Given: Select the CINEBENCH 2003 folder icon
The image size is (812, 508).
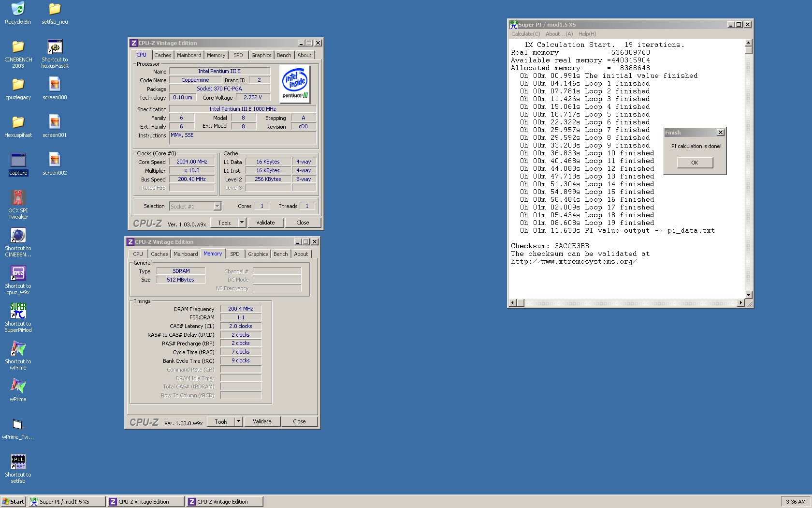Looking at the screenshot, I should point(18,54).
